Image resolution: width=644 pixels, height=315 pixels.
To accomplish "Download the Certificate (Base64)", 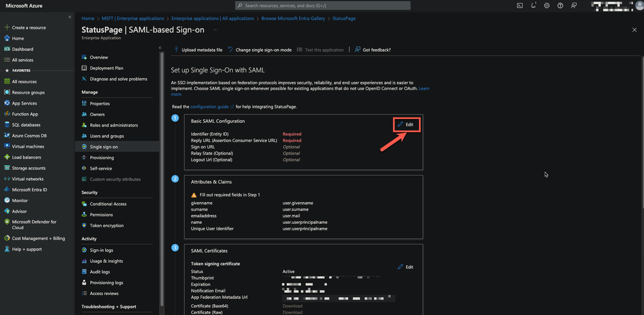I will tap(293, 306).
